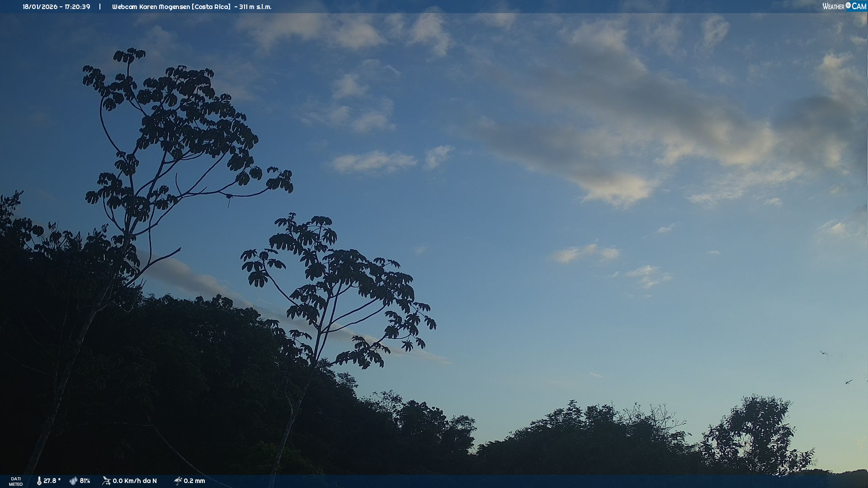
Task: Click the vertical separator after the timestamp
Action: coord(100,7)
